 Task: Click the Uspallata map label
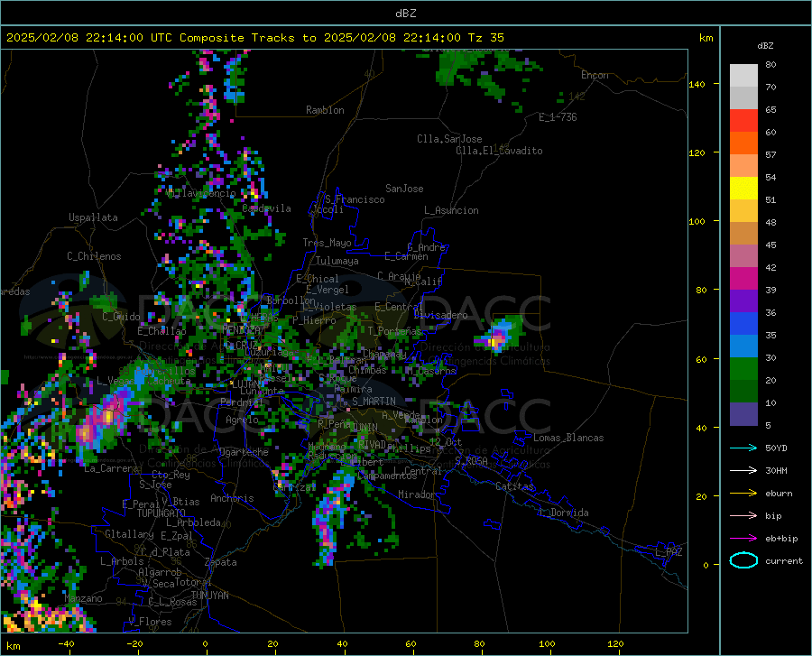(93, 217)
